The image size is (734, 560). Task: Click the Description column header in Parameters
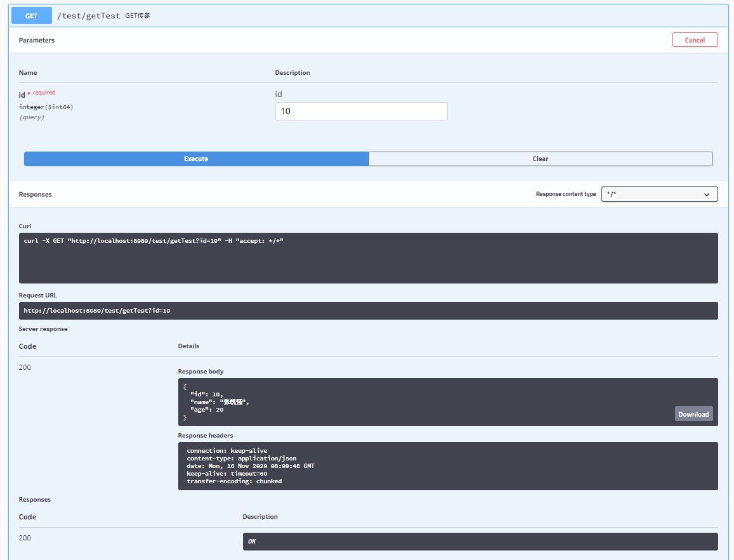tap(292, 72)
